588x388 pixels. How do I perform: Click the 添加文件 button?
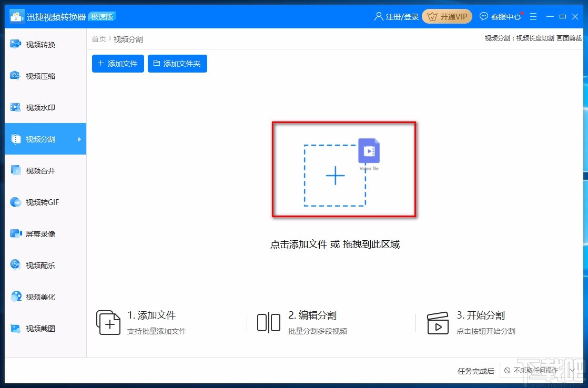click(117, 63)
